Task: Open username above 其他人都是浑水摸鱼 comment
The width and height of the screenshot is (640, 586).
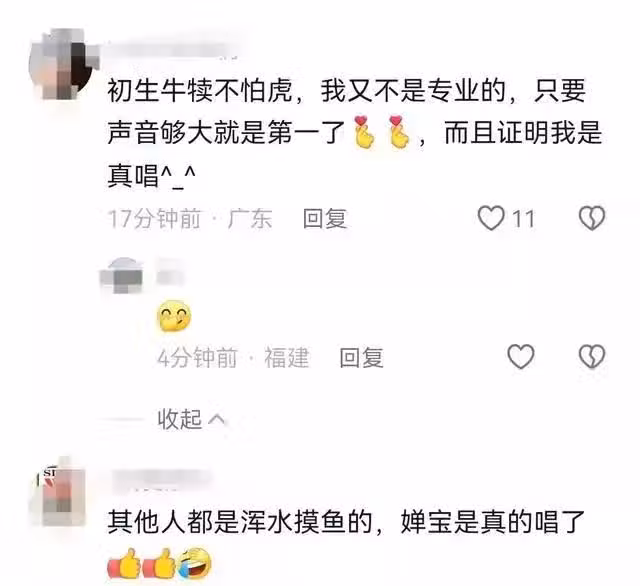Action: [x=161, y=477]
